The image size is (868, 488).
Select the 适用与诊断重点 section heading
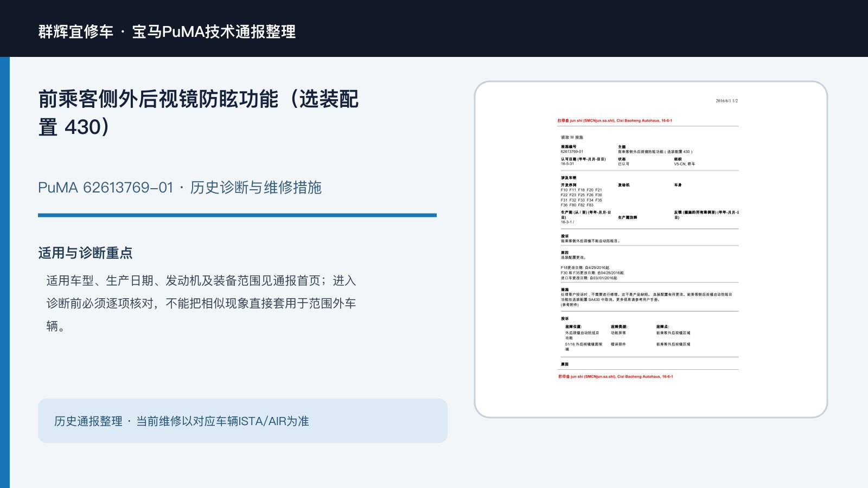(x=85, y=253)
